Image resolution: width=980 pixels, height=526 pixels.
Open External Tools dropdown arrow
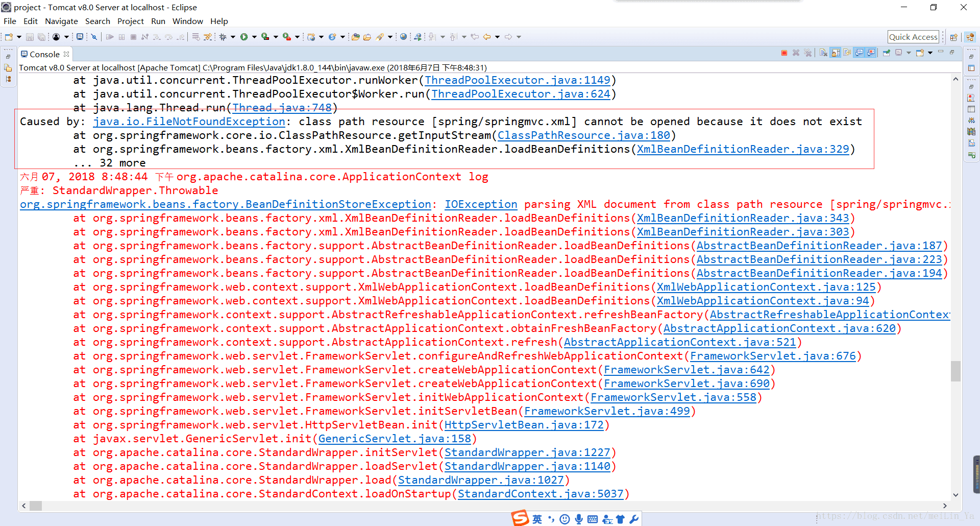tap(297, 37)
